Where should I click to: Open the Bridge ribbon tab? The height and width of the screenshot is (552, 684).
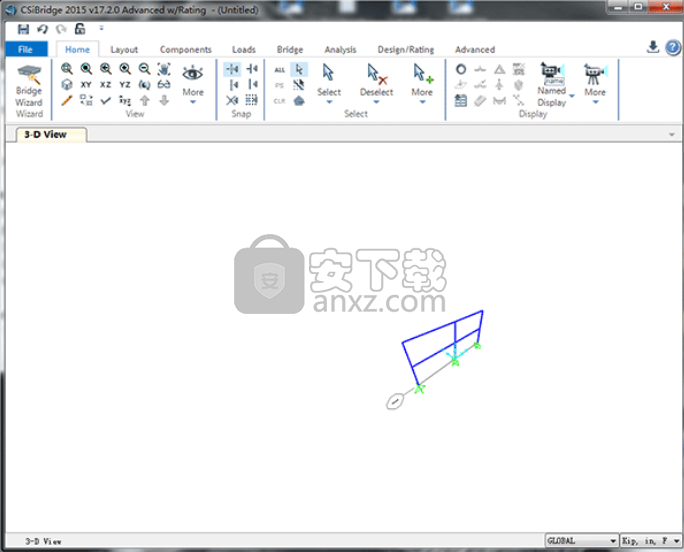[290, 49]
